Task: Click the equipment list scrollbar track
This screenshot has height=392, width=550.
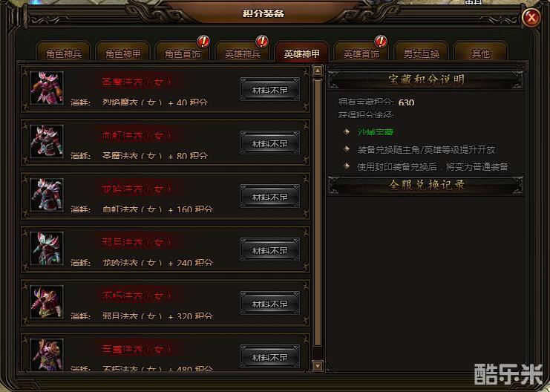Action: click(318, 212)
